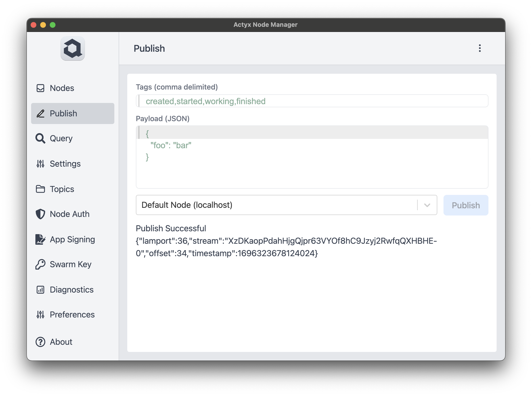Click the Settings sliders icon

tap(40, 164)
